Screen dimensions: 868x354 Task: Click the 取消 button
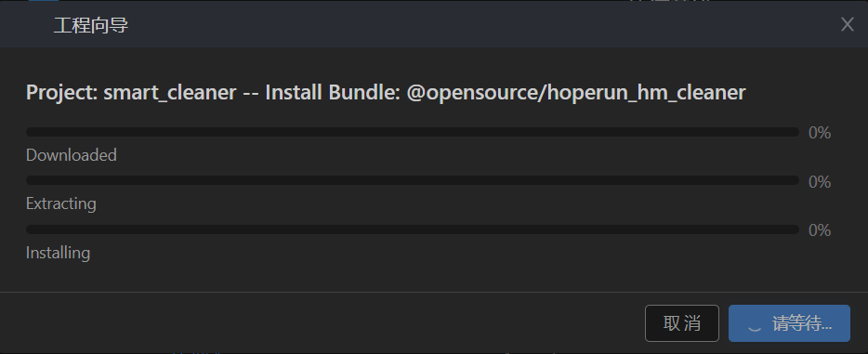coord(682,323)
